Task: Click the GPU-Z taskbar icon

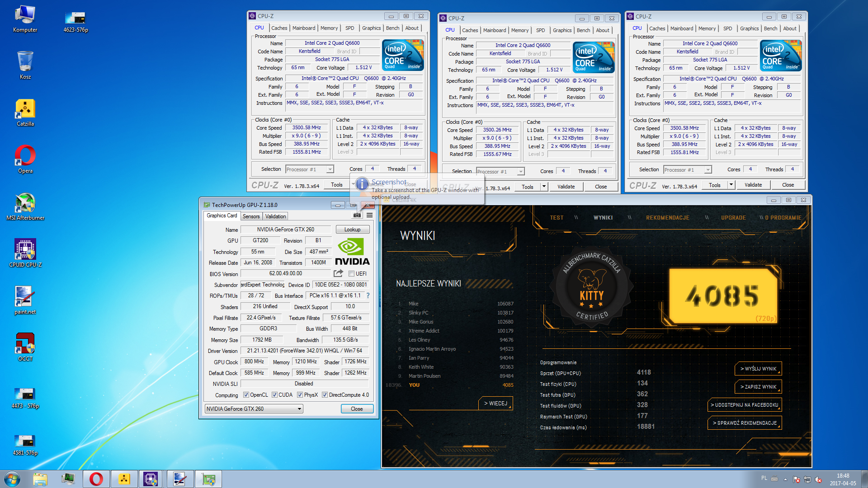Action: (x=208, y=479)
